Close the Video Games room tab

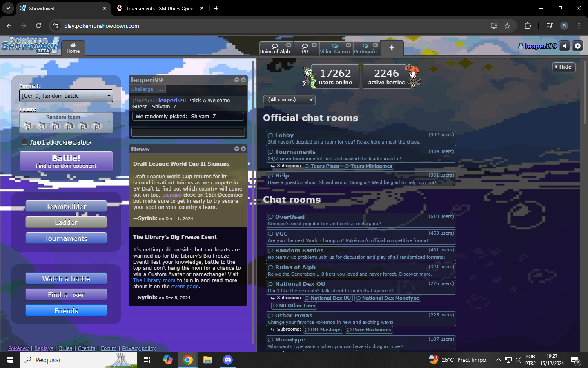(x=348, y=45)
